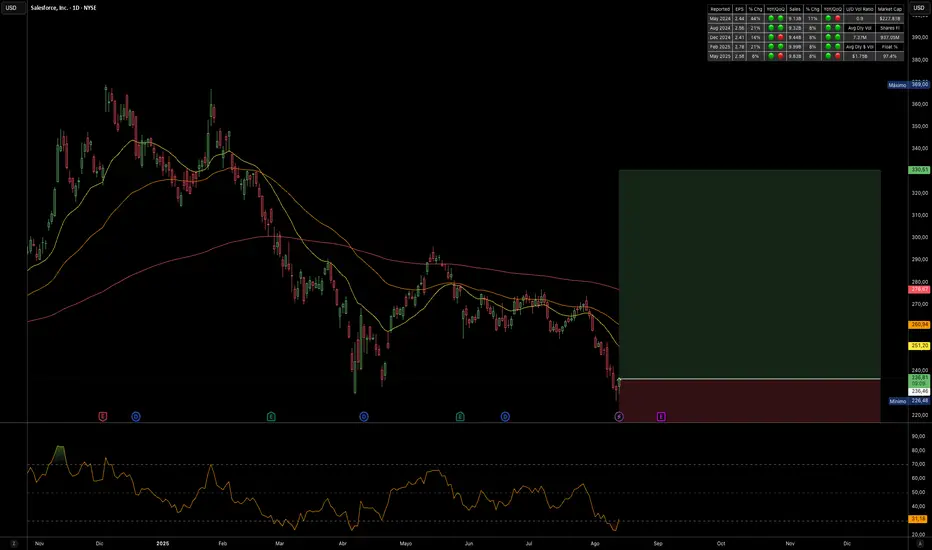Click the blue dividend marker after December
932x550 pixels.
tap(136, 417)
